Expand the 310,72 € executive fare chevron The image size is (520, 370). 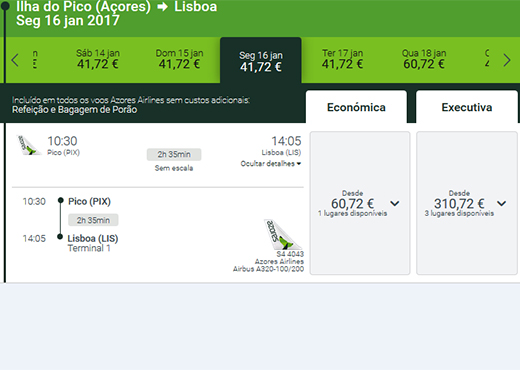[501, 203]
